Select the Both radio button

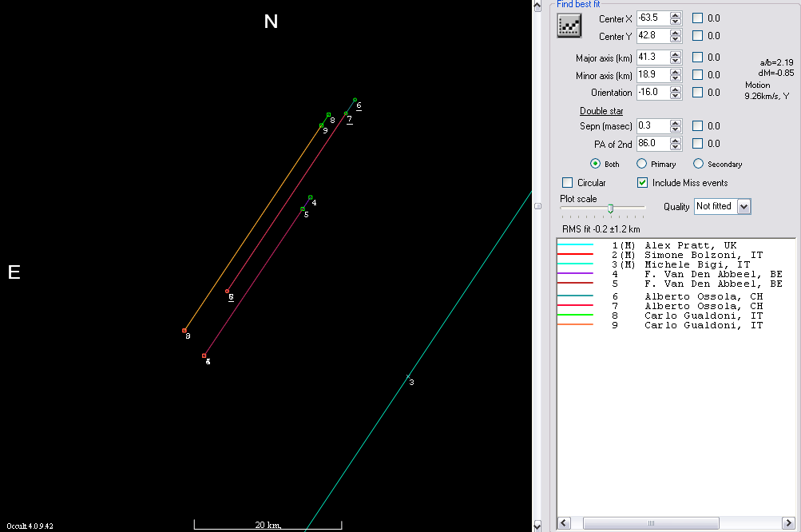595,164
